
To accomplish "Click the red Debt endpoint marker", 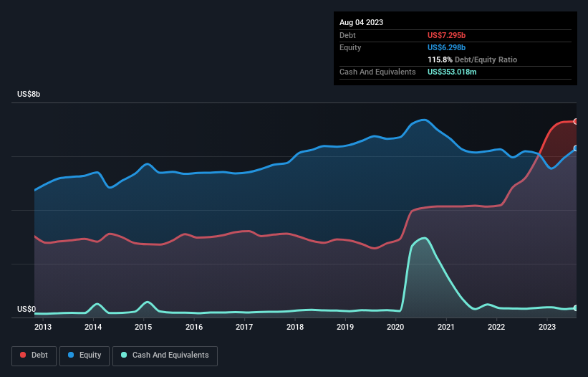I will click(576, 122).
